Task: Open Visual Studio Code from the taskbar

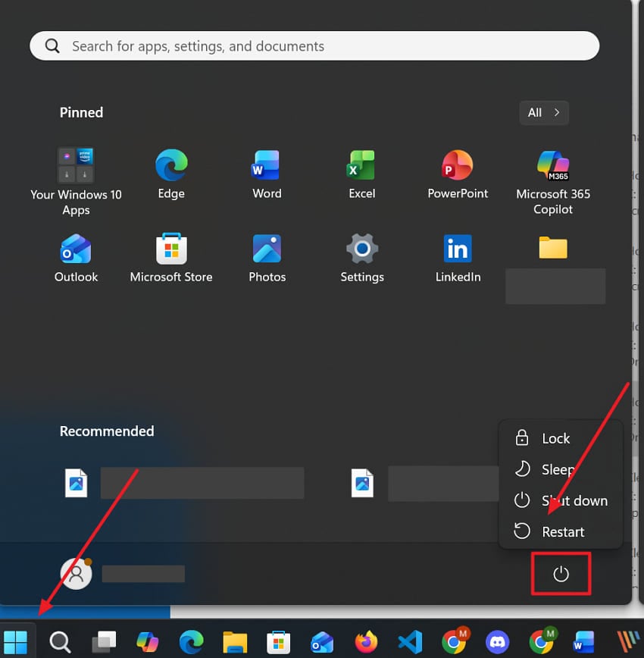Action: [x=409, y=641]
